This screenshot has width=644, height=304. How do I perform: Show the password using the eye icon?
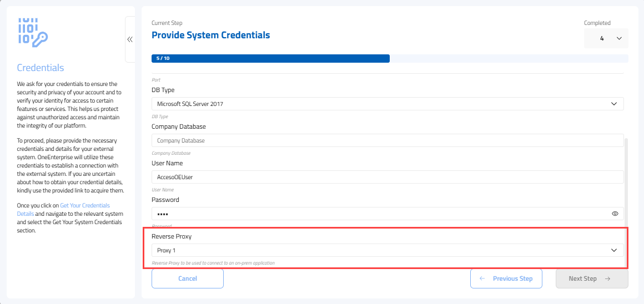tap(615, 214)
